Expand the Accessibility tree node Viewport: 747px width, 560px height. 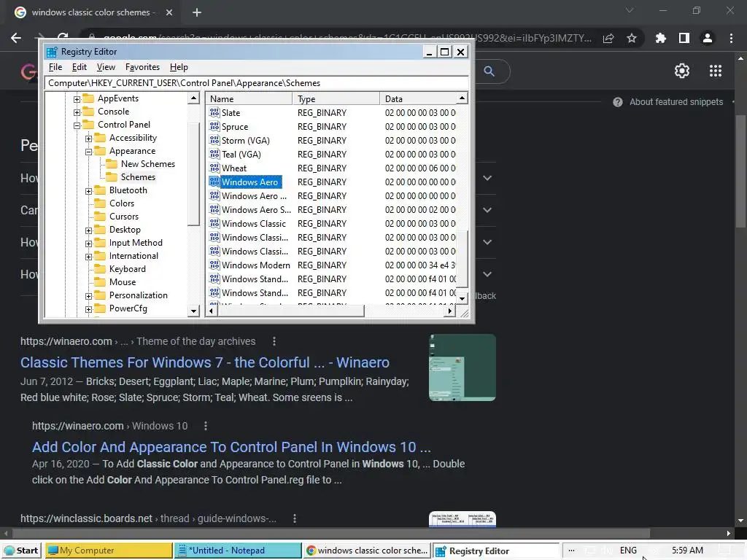[x=88, y=139]
